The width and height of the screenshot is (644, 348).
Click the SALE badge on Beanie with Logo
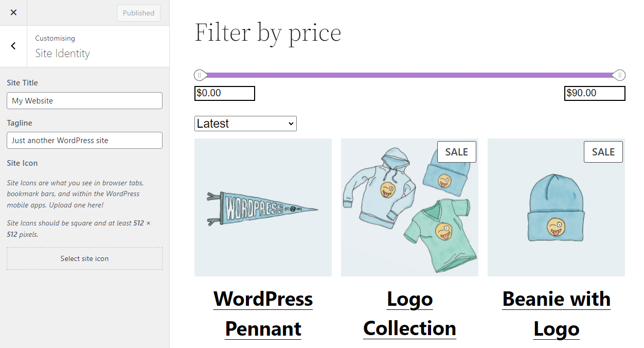coord(603,152)
